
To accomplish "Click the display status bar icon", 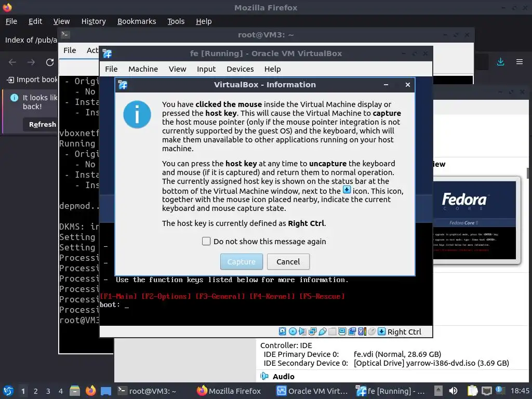I will pyautogui.click(x=342, y=331).
